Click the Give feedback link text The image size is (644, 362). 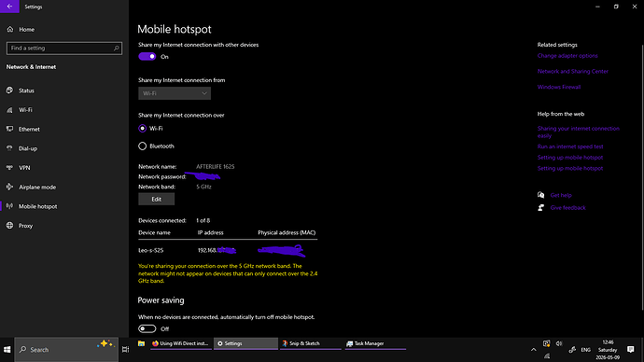[568, 208]
